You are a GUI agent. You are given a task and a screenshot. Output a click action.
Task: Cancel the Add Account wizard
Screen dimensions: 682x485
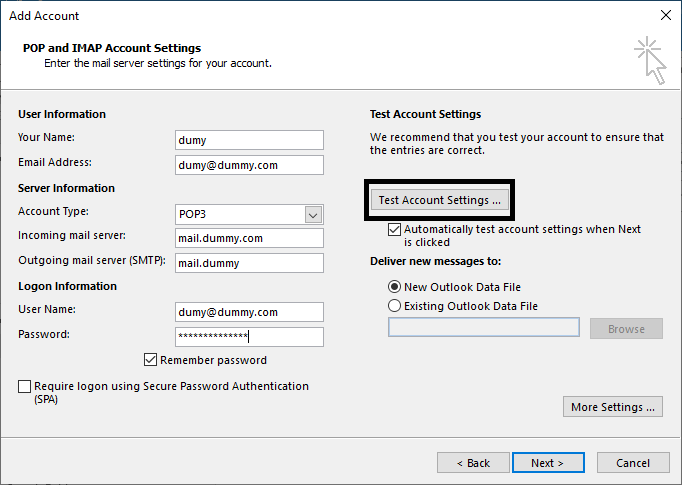click(x=633, y=463)
